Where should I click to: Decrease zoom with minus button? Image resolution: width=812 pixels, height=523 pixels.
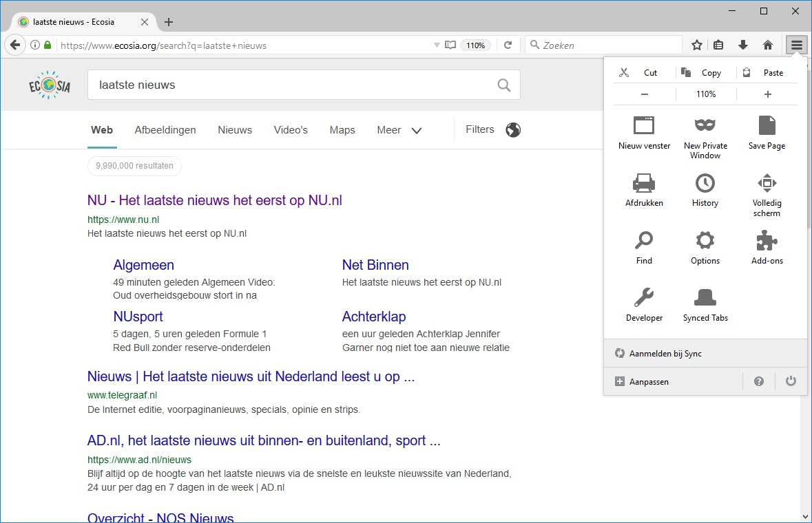coord(644,94)
